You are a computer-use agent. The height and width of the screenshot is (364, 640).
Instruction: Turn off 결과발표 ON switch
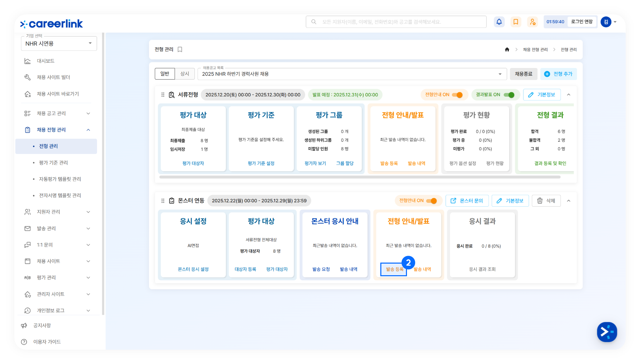[x=509, y=95]
